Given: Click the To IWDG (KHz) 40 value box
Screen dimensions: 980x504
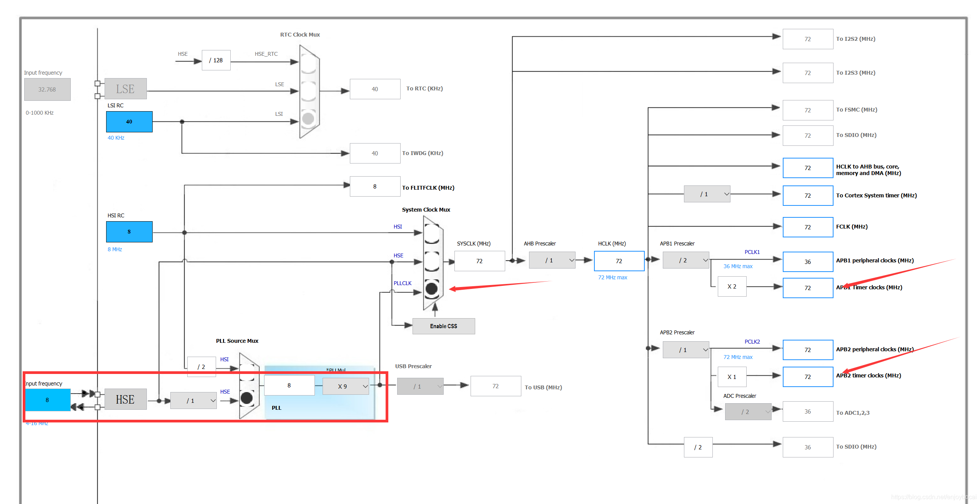Looking at the screenshot, I should click(375, 154).
